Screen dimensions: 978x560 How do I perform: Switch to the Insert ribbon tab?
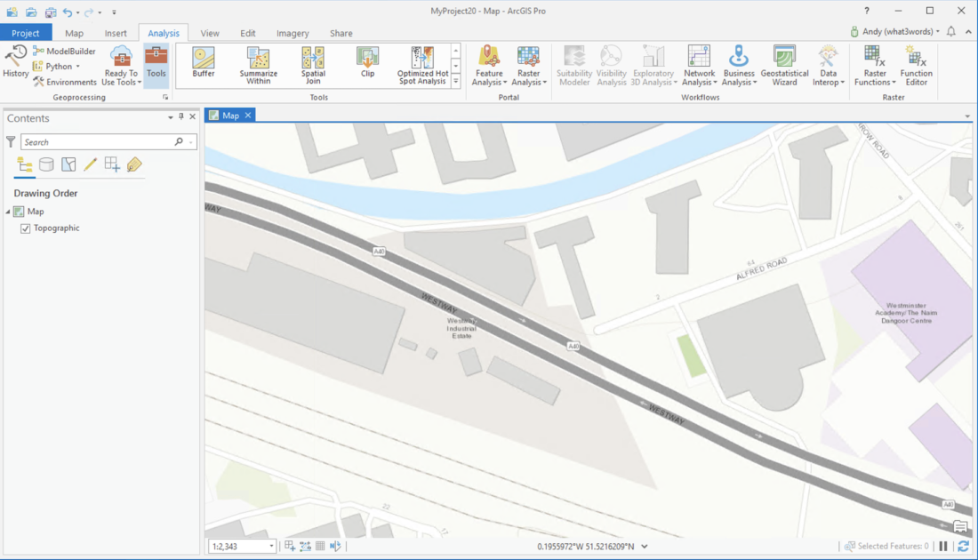pyautogui.click(x=116, y=33)
